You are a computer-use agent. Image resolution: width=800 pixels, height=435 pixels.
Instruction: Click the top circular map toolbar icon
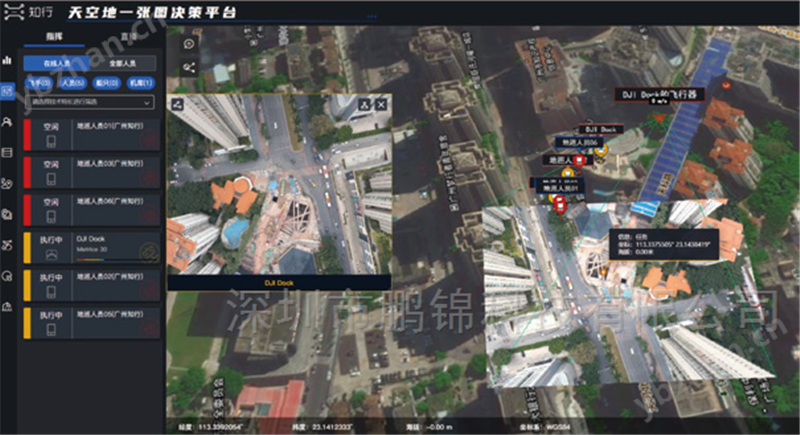190,44
